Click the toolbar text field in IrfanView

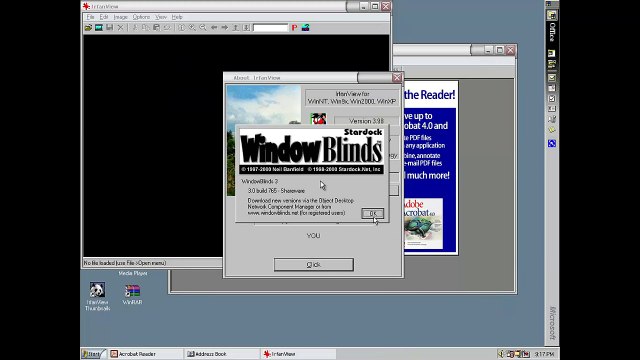pyautogui.click(x=270, y=28)
